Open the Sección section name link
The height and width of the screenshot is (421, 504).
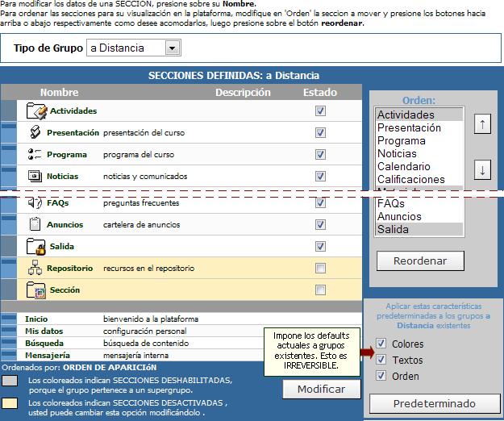tap(65, 290)
